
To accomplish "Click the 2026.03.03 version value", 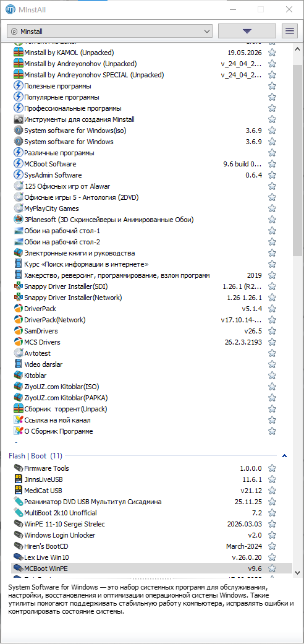I will coord(245,524).
